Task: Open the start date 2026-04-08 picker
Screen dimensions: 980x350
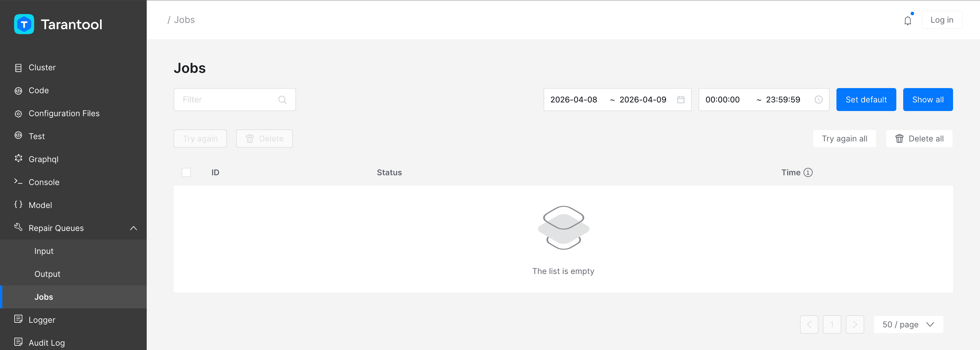Action: pyautogui.click(x=574, y=100)
